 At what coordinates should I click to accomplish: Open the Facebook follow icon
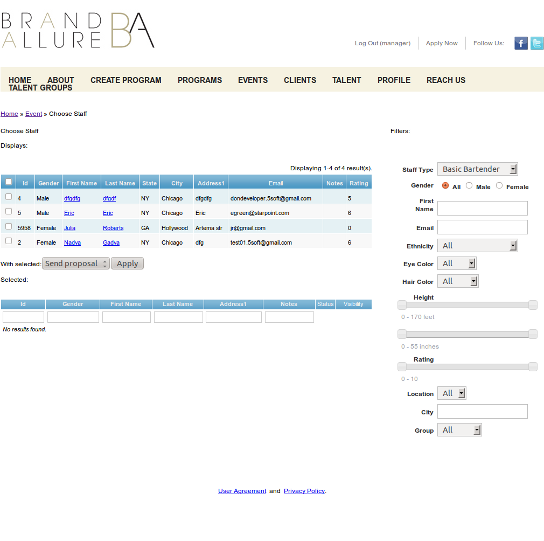coord(521,43)
